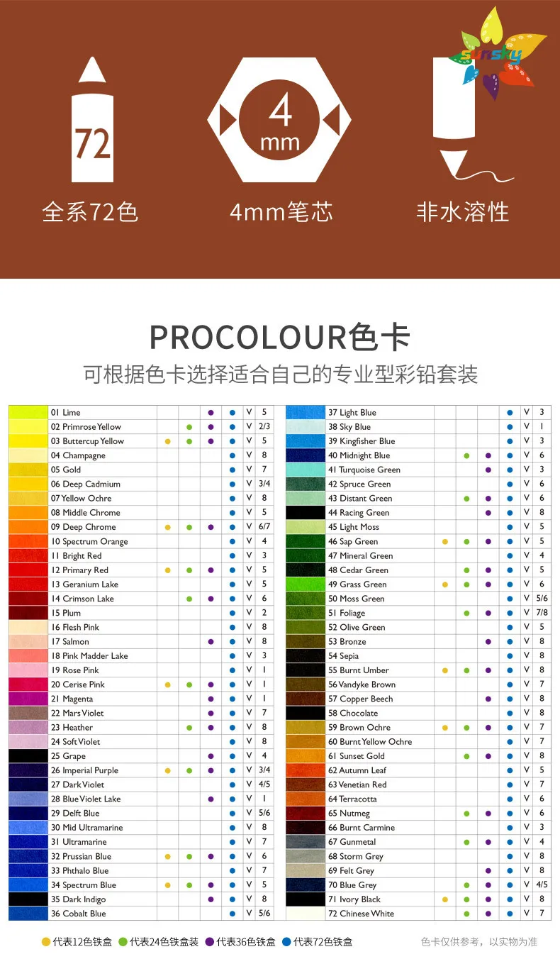Click the '23 Heather' label
This screenshot has height=976, width=560.
click(72, 727)
